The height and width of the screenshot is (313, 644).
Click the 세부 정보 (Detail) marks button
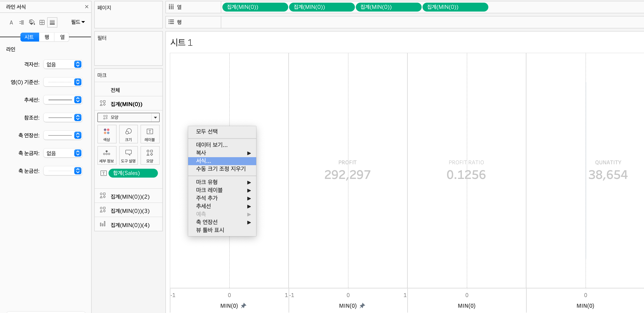pyautogui.click(x=107, y=156)
